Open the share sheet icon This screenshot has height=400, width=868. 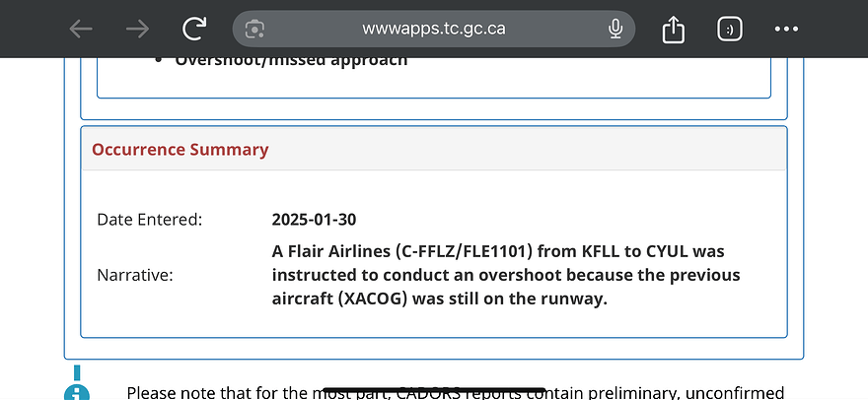[x=674, y=30]
